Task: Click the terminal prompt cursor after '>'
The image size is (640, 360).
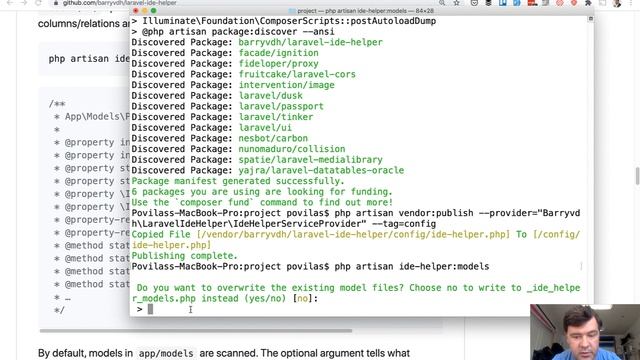Action: (x=150, y=309)
